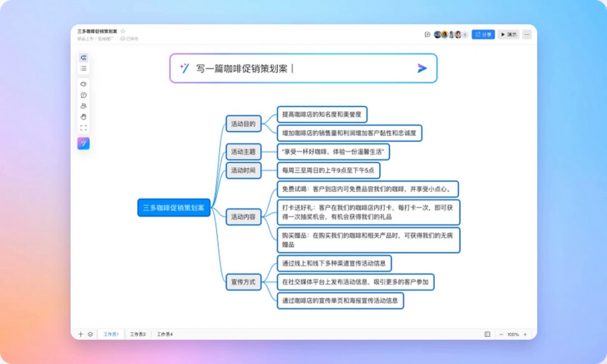Open document history icon near avatars
This screenshot has width=607, height=364.
tap(428, 34)
